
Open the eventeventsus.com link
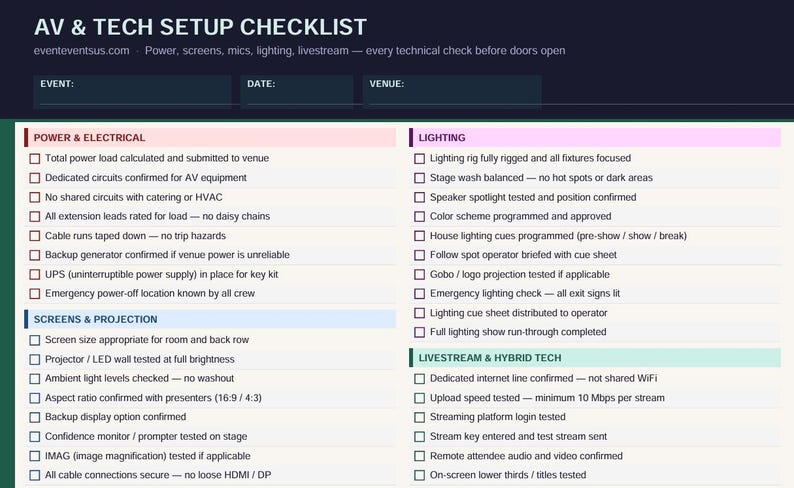click(82, 51)
